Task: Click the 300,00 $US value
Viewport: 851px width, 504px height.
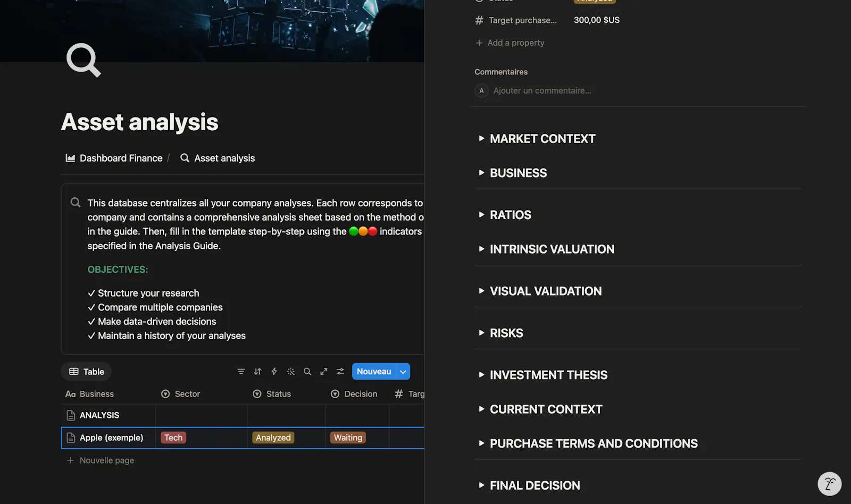Action: (597, 20)
